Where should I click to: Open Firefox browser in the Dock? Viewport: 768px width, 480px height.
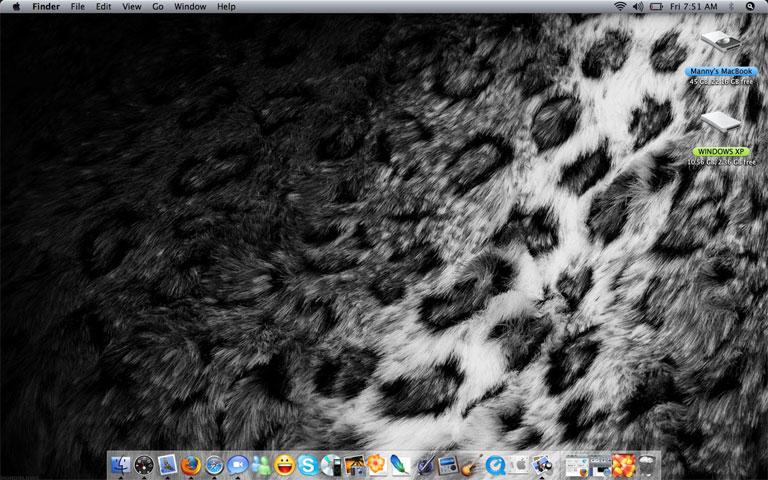[x=191, y=465]
